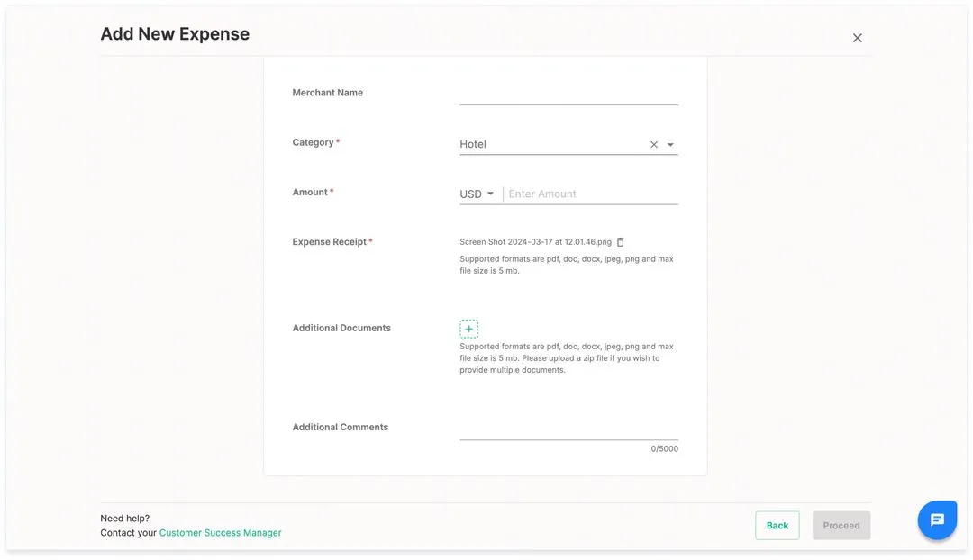Viewport: 973px width, 560px height.
Task: Focus the Additional Comments field
Action: point(568,429)
